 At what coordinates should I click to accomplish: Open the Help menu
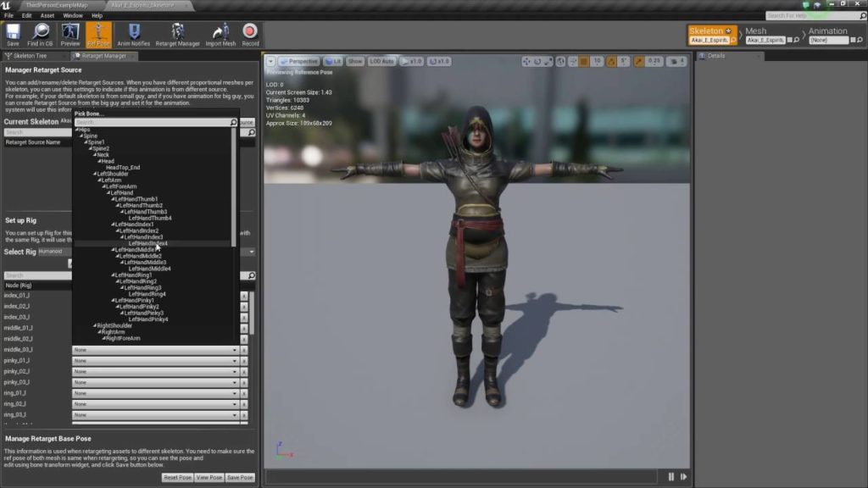pyautogui.click(x=97, y=15)
